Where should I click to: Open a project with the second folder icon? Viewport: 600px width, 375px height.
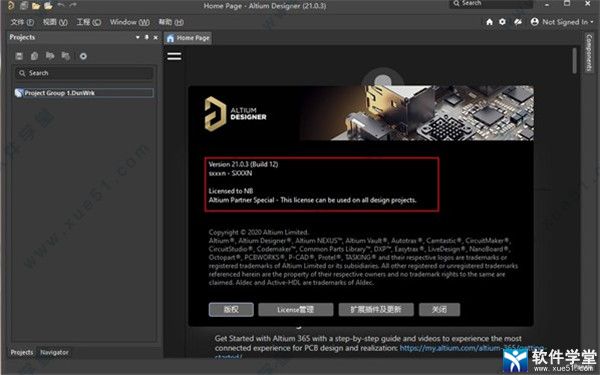48,5
